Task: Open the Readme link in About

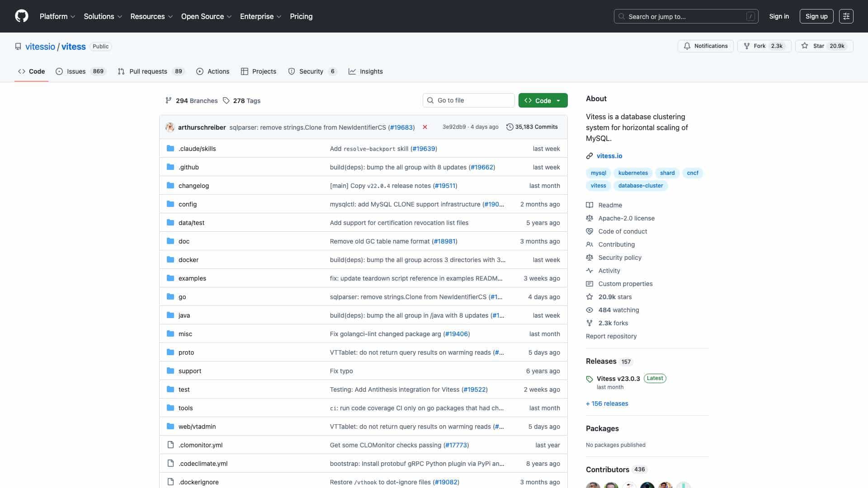Action: click(x=610, y=205)
